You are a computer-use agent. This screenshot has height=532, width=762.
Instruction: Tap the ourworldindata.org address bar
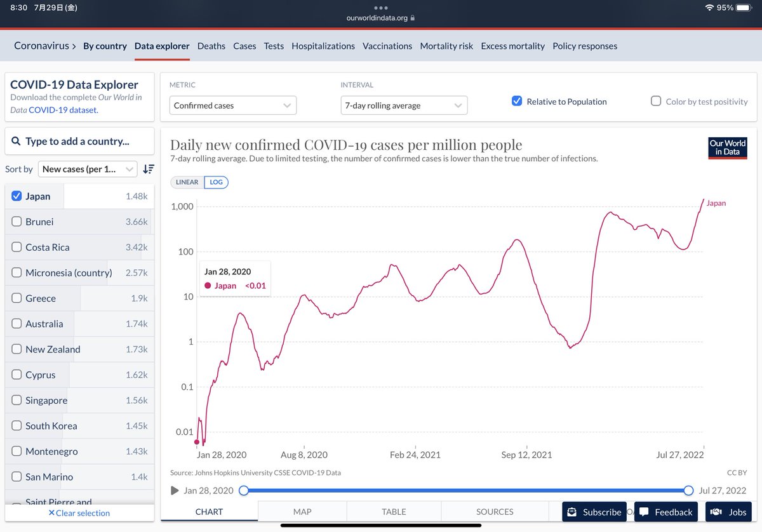[381, 18]
